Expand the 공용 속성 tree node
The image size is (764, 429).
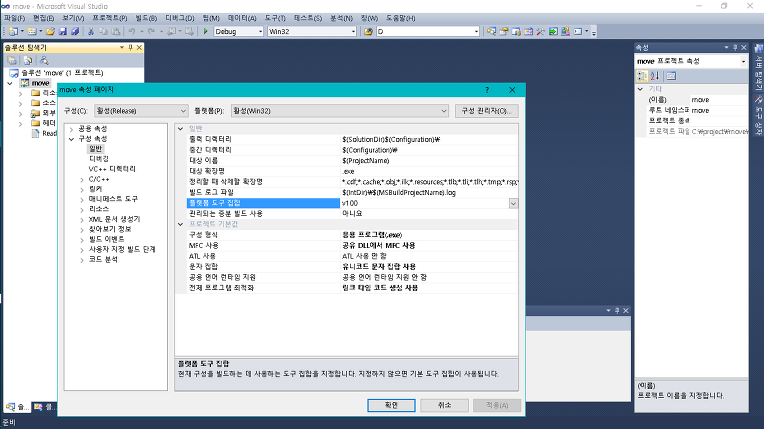(x=72, y=129)
